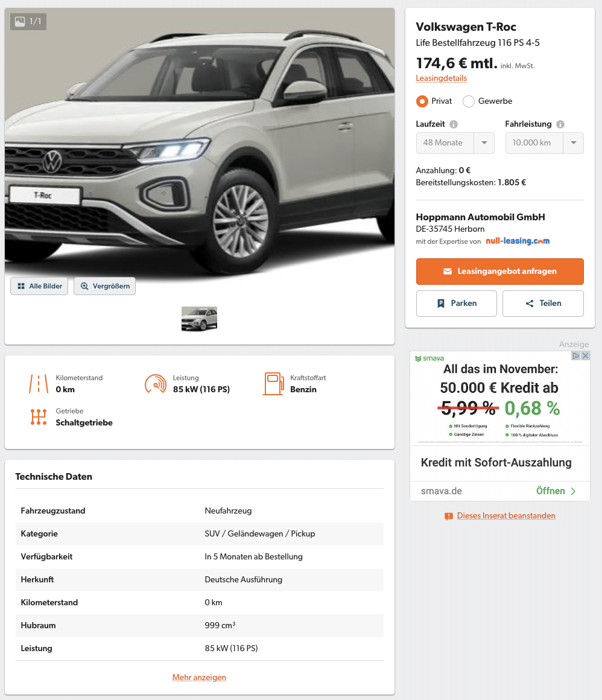This screenshot has height=700, width=602.
Task: Click Leasingangebot anfragen button
Action: click(500, 272)
